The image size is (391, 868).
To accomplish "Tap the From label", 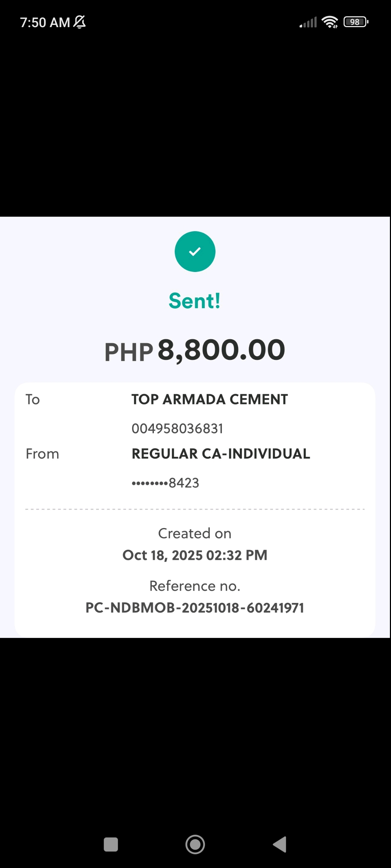I will [x=42, y=454].
